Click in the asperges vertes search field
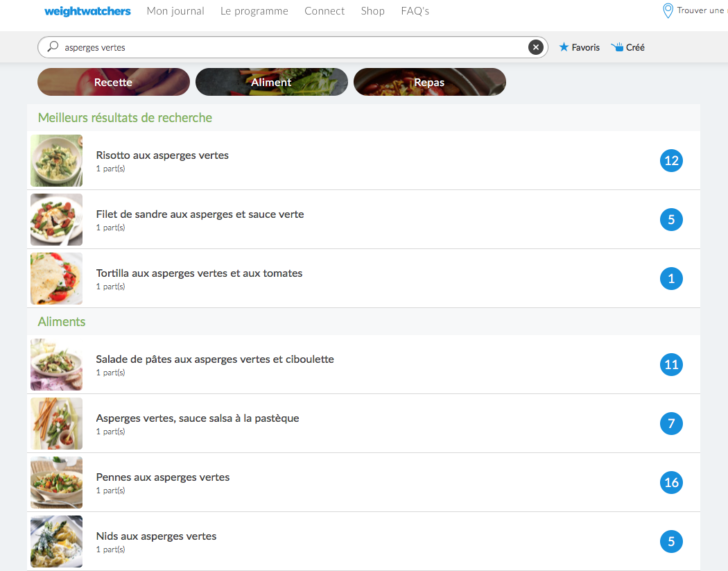The image size is (728, 571). point(293,47)
